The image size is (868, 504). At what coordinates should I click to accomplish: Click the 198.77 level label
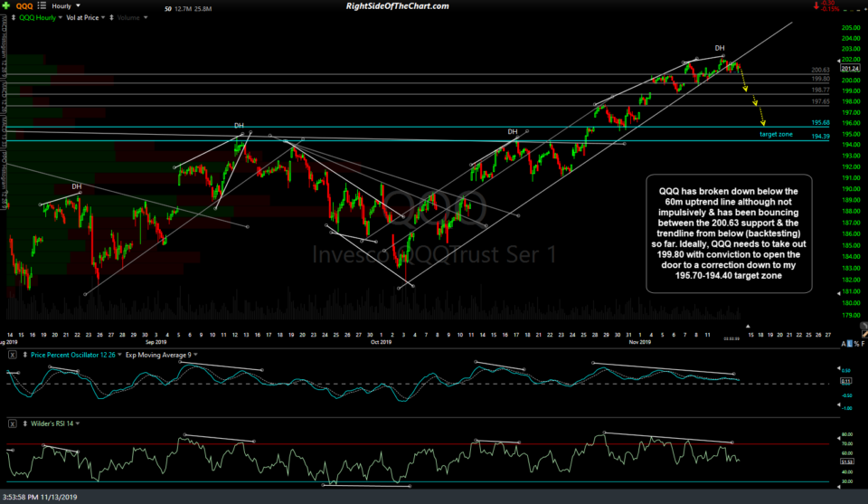820,90
